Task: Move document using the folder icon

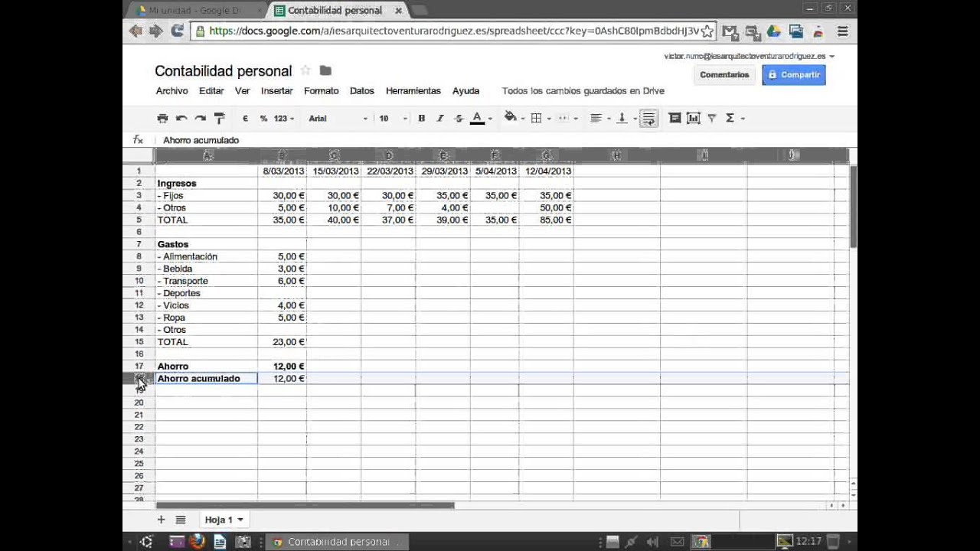Action: [x=325, y=70]
